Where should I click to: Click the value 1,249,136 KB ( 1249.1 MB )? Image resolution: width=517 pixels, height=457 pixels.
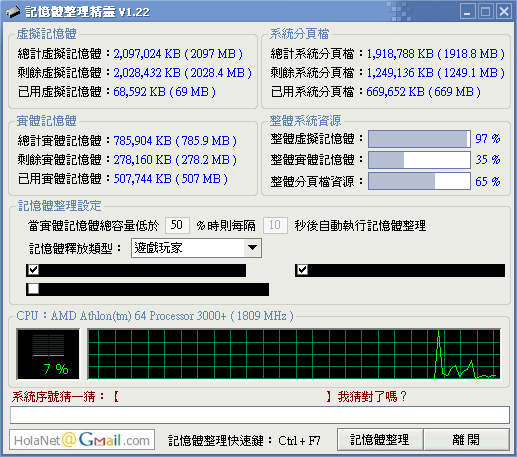tap(436, 73)
